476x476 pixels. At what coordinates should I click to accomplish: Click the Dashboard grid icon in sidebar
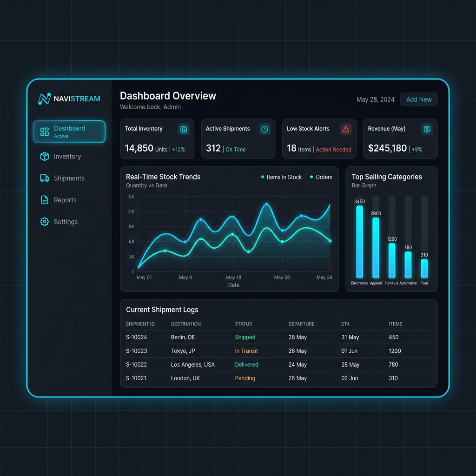tap(45, 132)
